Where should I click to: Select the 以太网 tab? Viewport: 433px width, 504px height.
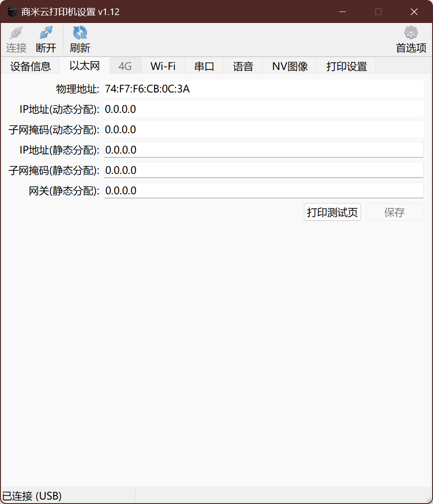point(84,66)
